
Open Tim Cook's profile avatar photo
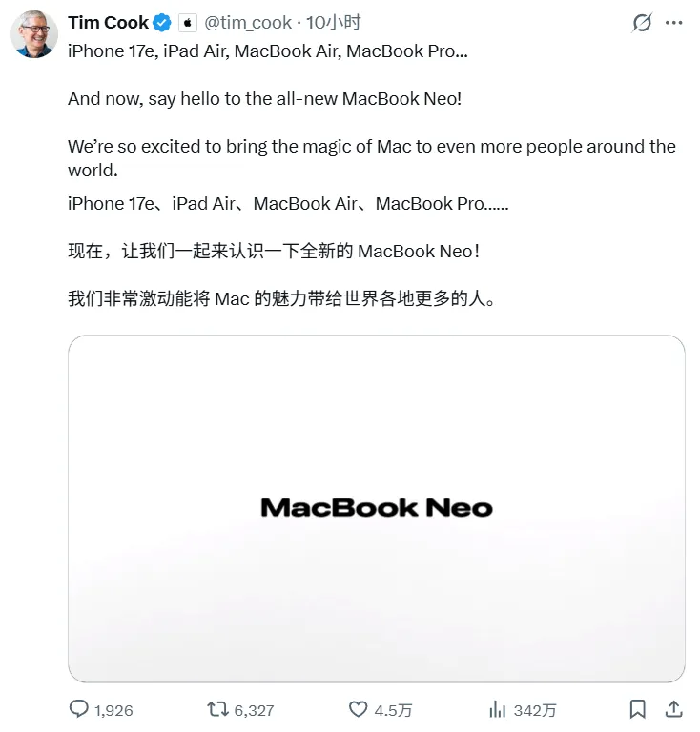point(34,34)
